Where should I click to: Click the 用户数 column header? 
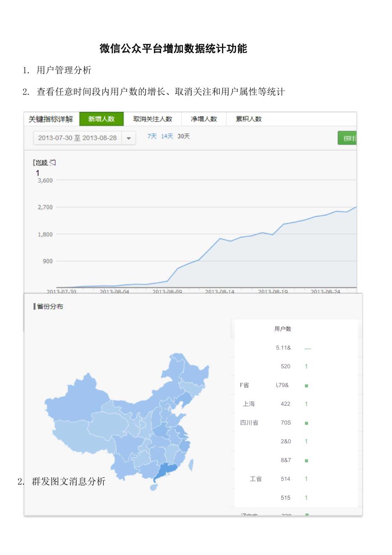point(282,329)
